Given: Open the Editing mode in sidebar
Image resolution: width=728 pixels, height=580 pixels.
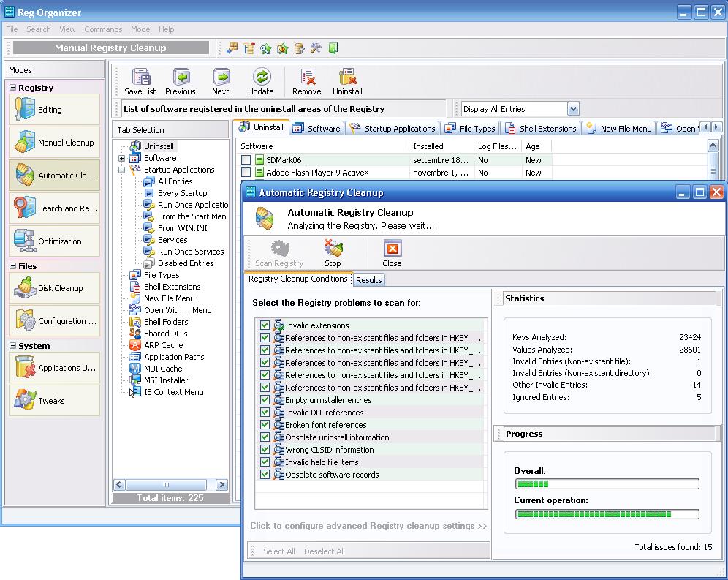Looking at the screenshot, I should (x=54, y=110).
